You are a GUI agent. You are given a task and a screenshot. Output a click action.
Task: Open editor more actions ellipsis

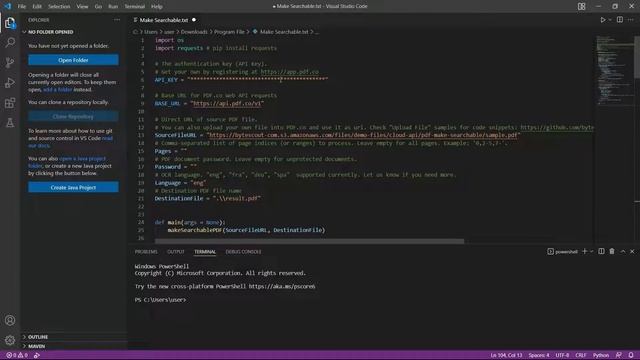(x=631, y=20)
